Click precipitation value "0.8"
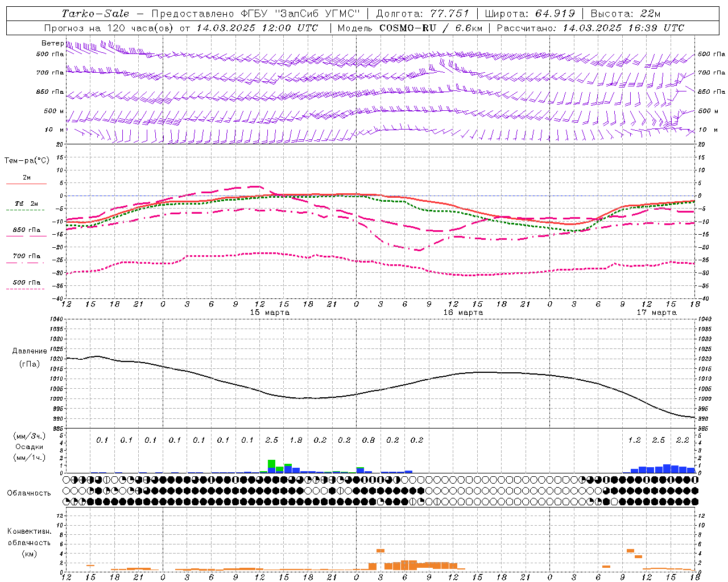The image size is (728, 582). [x=369, y=440]
